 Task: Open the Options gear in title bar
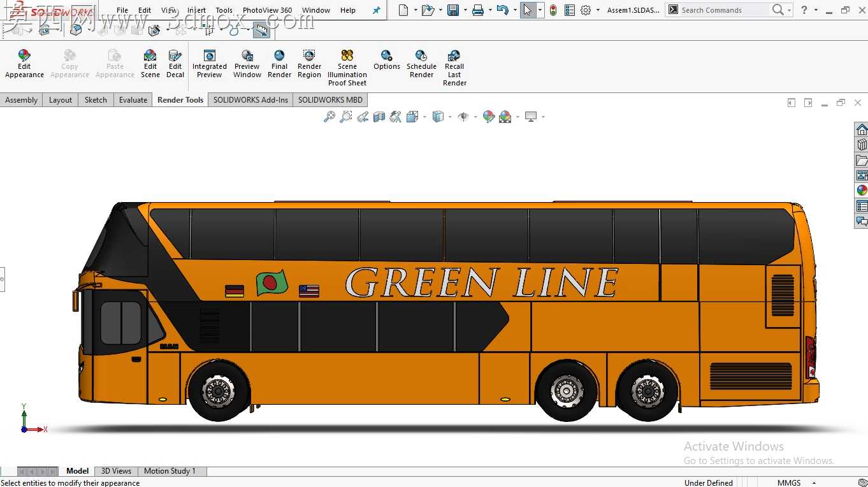tap(586, 10)
